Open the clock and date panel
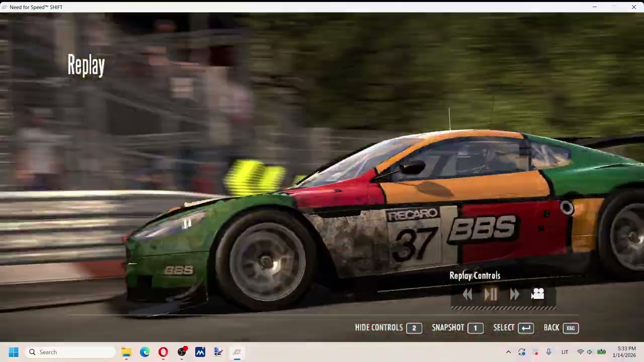The width and height of the screenshot is (644, 362). [624, 352]
